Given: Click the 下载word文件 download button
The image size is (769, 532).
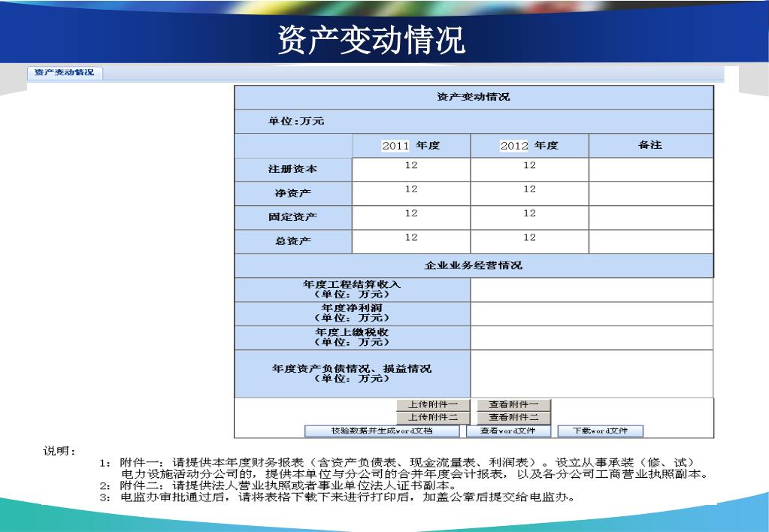Looking at the screenshot, I should pos(599,431).
